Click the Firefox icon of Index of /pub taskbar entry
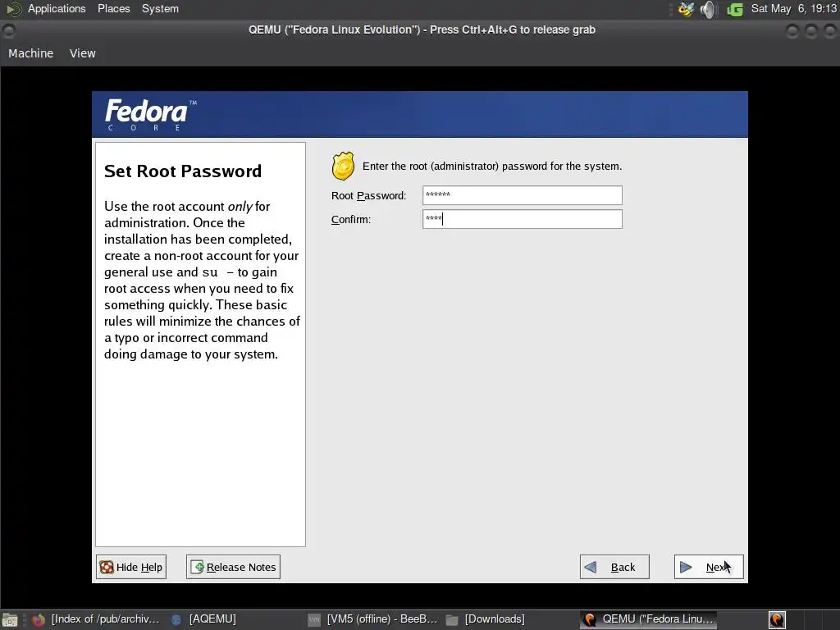 click(39, 620)
